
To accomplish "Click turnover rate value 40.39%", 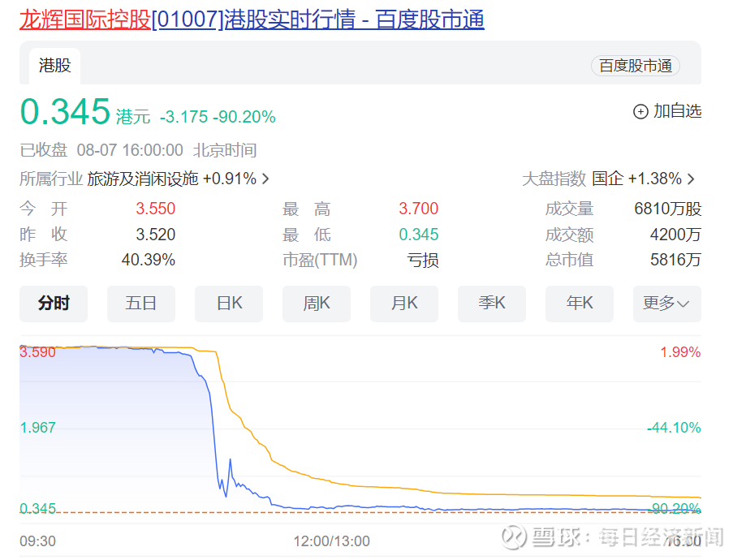I will click(149, 260).
